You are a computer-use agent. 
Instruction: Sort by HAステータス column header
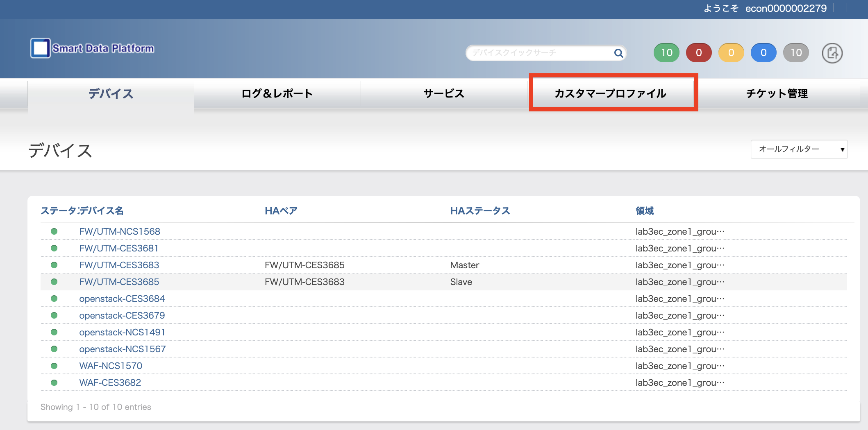pos(480,211)
